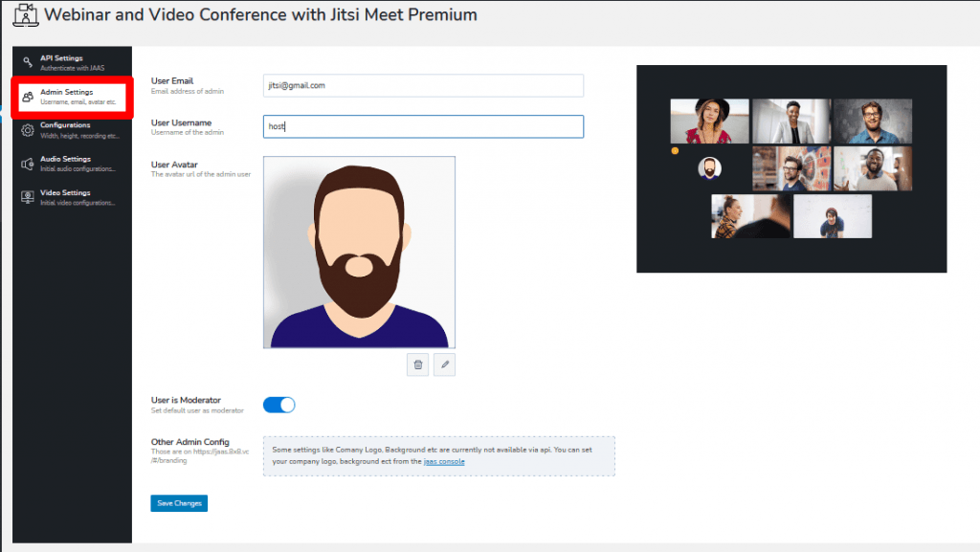Edit the user avatar with pencil icon
Screen dimensions: 980x552
point(444,364)
